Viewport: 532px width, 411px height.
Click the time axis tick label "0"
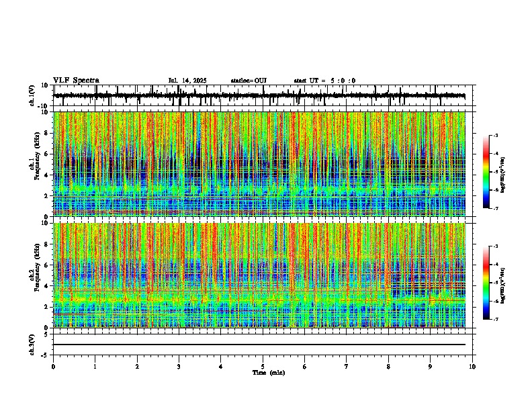coord(53,367)
